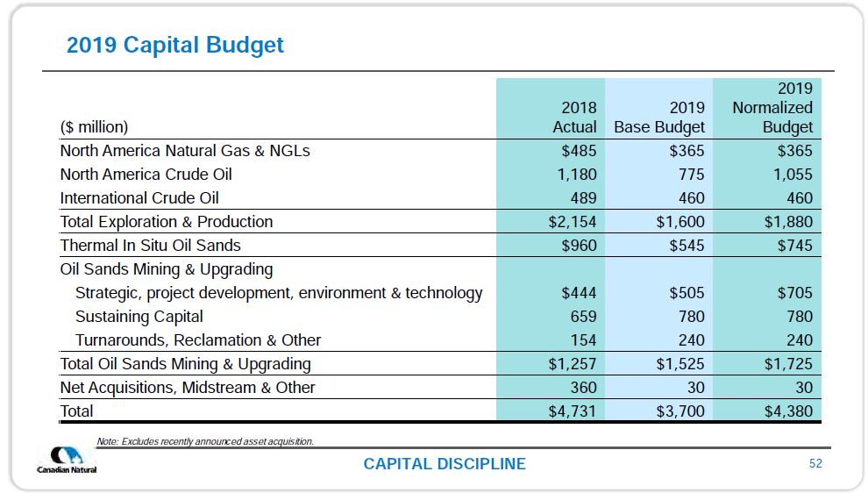Image resolution: width=868 pixels, height=493 pixels.
Task: Select the '2019 Normalized Budget' column header
Action: (772, 108)
